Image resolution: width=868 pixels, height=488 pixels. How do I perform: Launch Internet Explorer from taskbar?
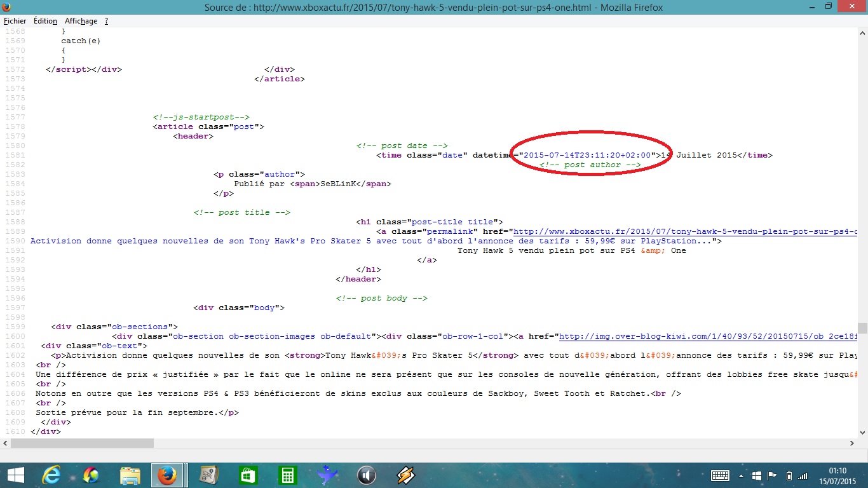(50, 475)
